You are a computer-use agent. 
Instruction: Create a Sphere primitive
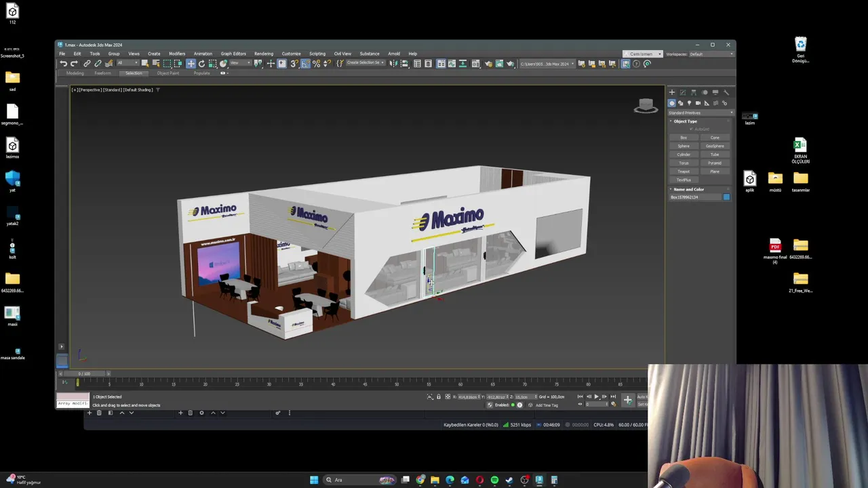pyautogui.click(x=684, y=146)
